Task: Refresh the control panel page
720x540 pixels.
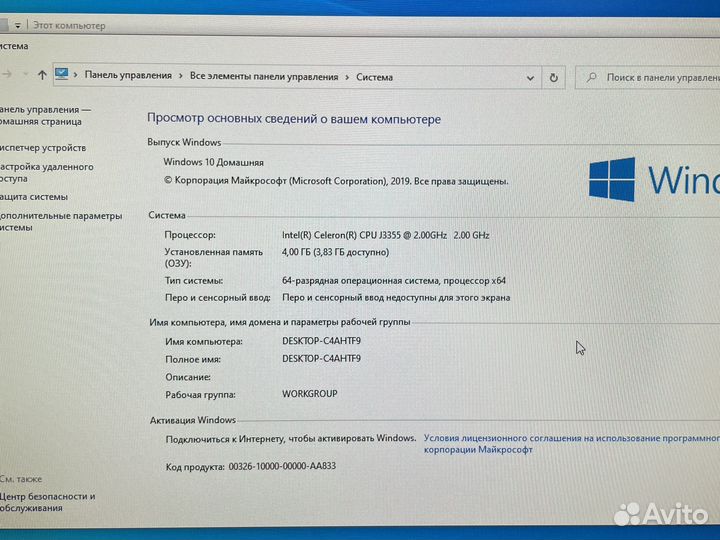Action: 554,78
